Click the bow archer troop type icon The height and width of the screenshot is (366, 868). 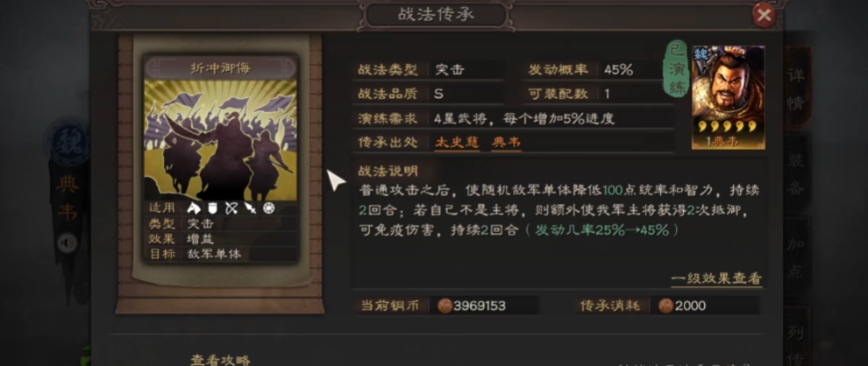[231, 208]
